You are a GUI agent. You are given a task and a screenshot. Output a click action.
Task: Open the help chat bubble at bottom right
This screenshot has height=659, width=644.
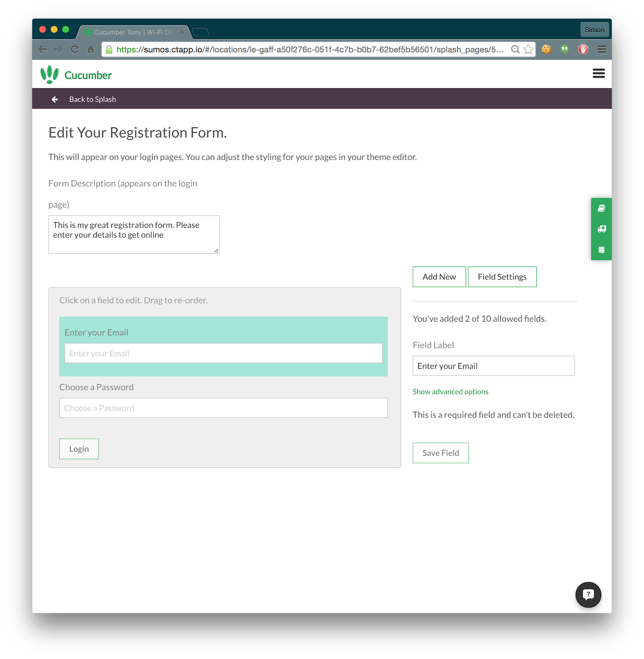pos(588,595)
